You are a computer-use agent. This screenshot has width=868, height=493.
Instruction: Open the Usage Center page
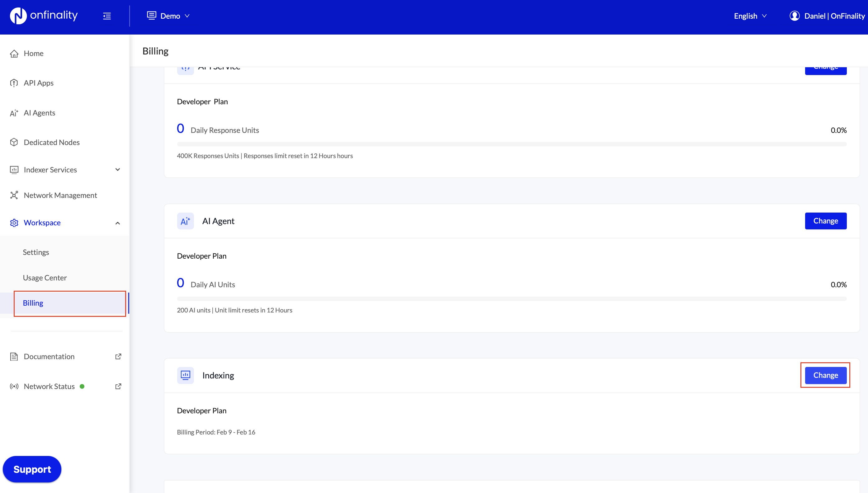point(45,278)
